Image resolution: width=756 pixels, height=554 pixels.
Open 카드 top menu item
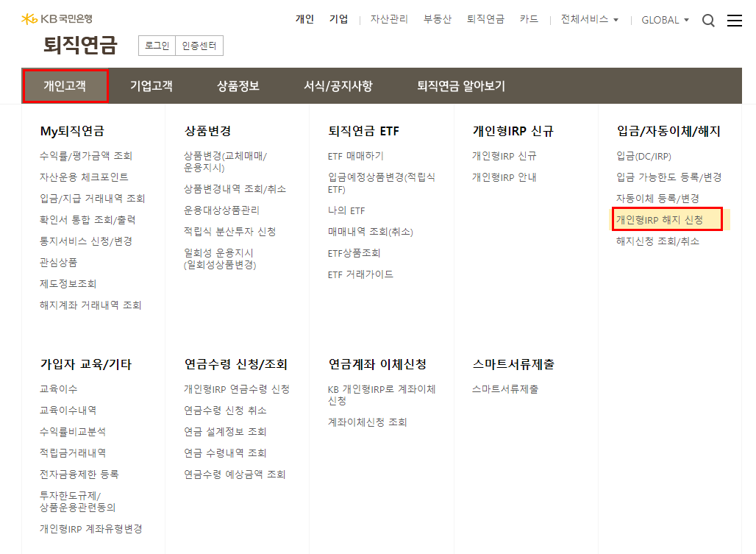point(529,19)
